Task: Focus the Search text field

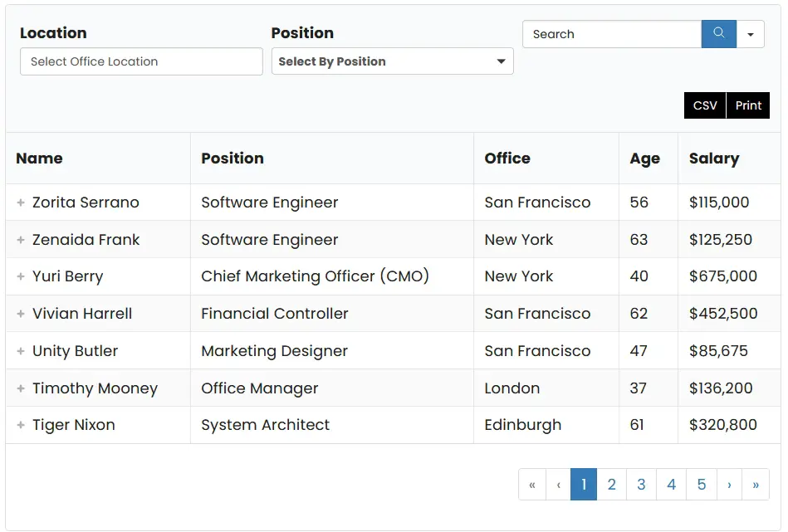Action: pyautogui.click(x=612, y=34)
